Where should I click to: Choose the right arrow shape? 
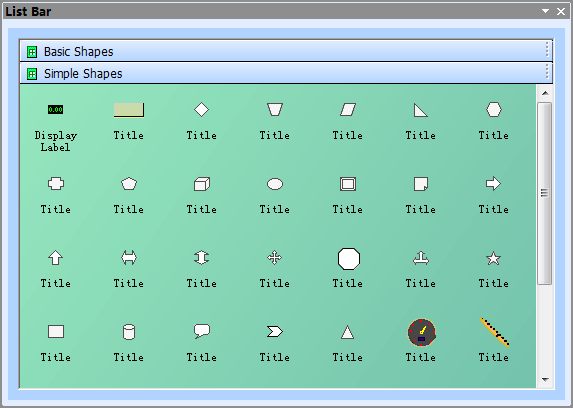[493, 184]
